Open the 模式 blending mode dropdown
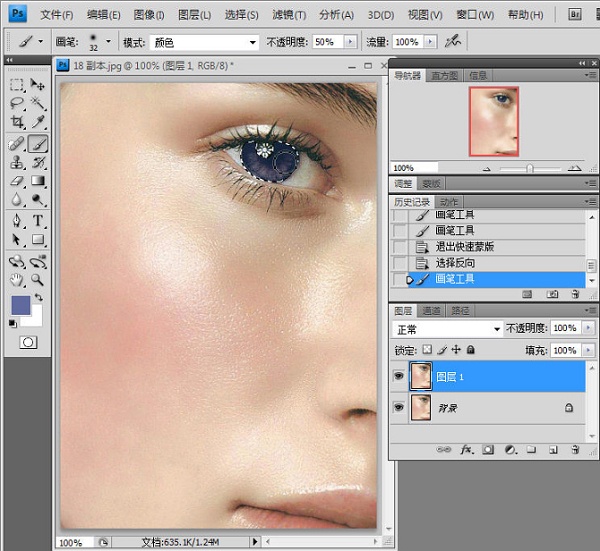Viewport: 600px width, 551px height. 253,42
